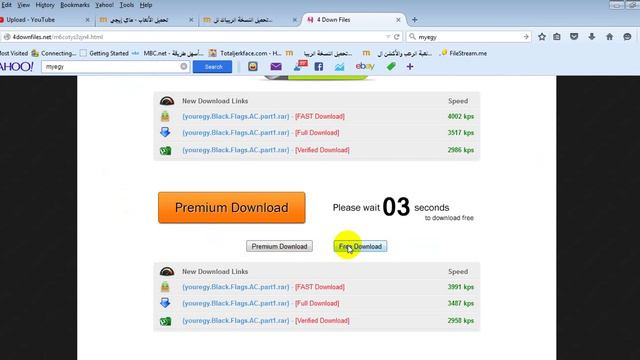
Task: Click the Yahoo toolbar Search button
Action: click(212, 67)
